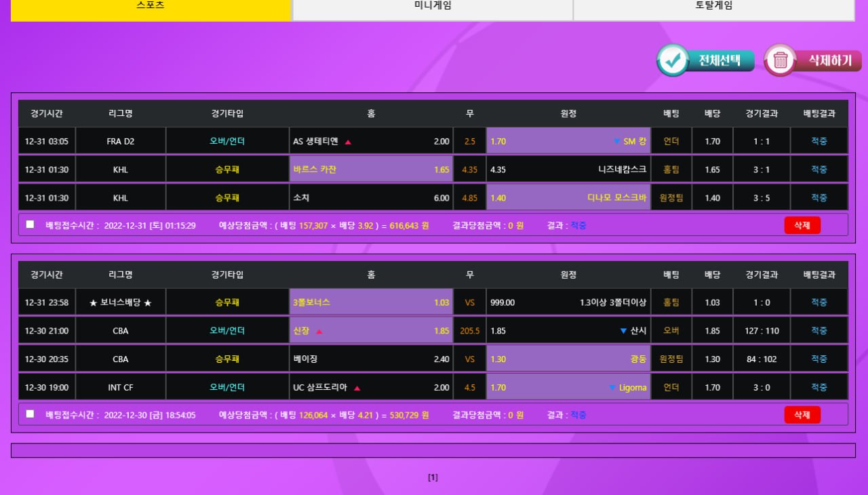868x495 pixels.
Task: Click red up arrow beside UC 삼프도리아
Action: (x=357, y=388)
